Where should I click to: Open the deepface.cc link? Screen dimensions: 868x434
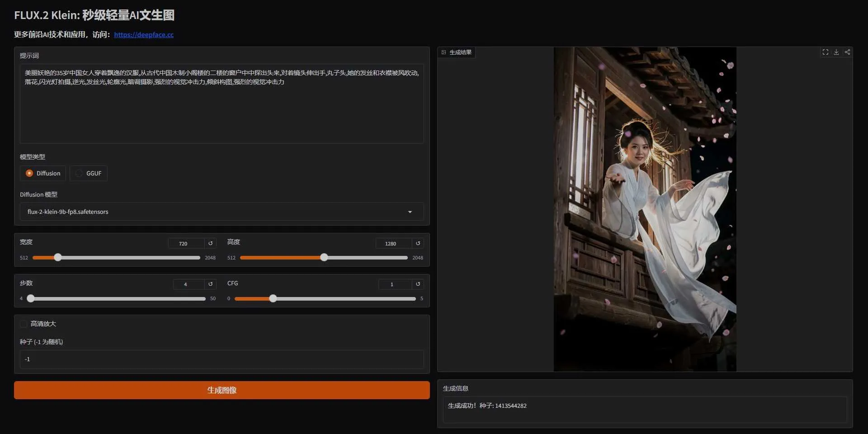pyautogui.click(x=144, y=34)
